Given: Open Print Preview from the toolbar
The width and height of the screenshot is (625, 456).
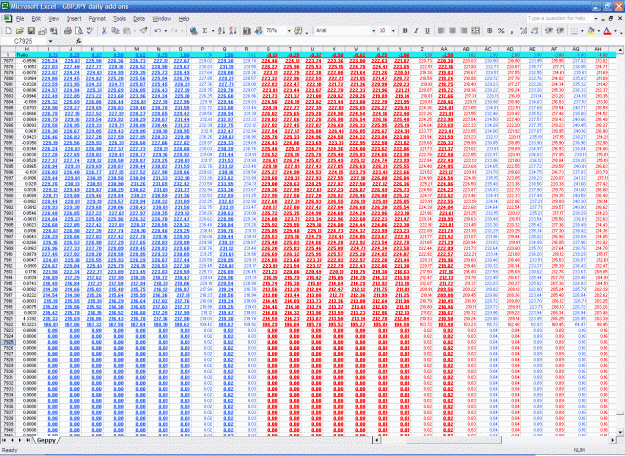Looking at the screenshot, I should coord(79,31).
